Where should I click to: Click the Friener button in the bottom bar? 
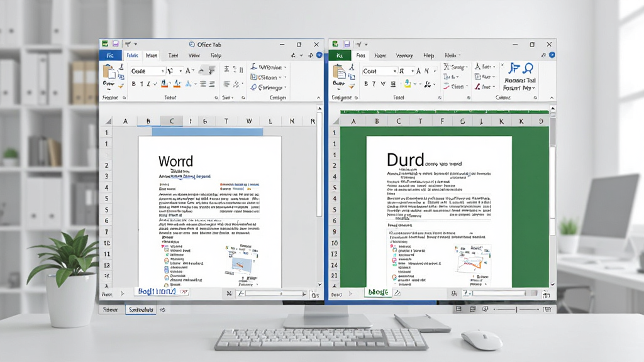[110, 310]
